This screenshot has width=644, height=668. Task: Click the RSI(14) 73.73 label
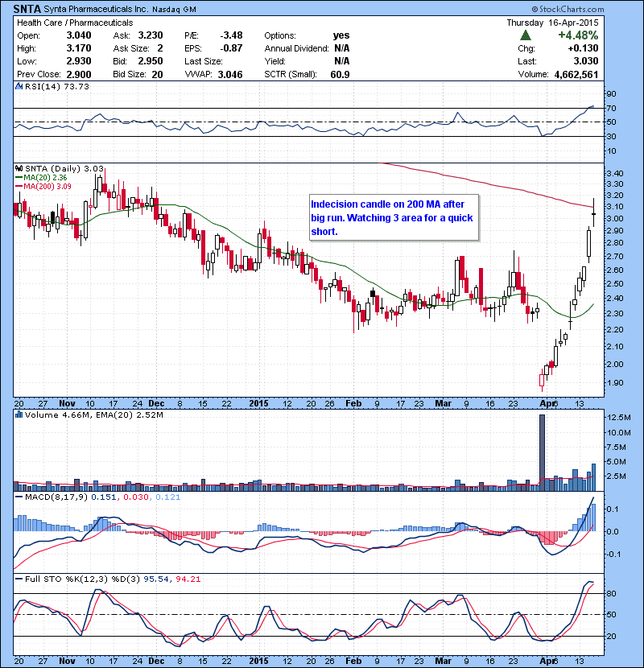(x=57, y=86)
